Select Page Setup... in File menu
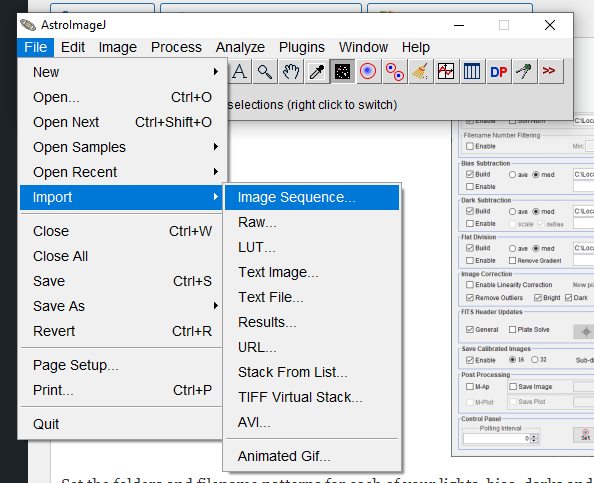 pos(121,365)
